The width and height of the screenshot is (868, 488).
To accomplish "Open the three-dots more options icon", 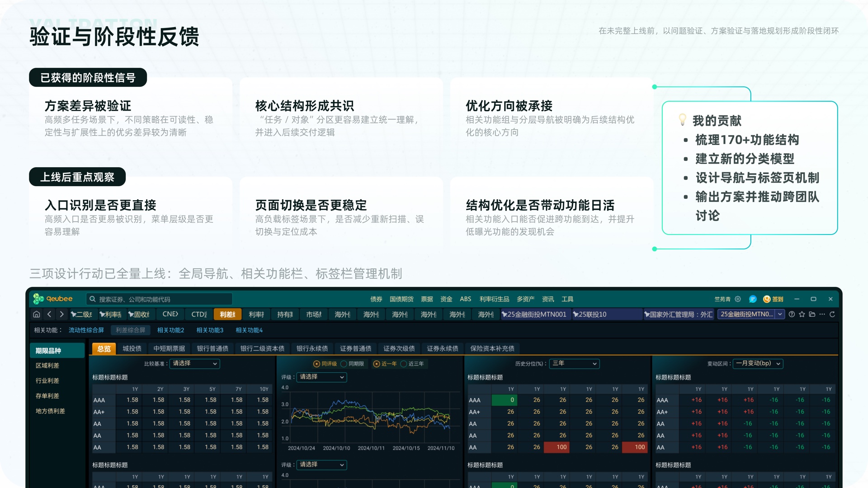I will pos(822,314).
